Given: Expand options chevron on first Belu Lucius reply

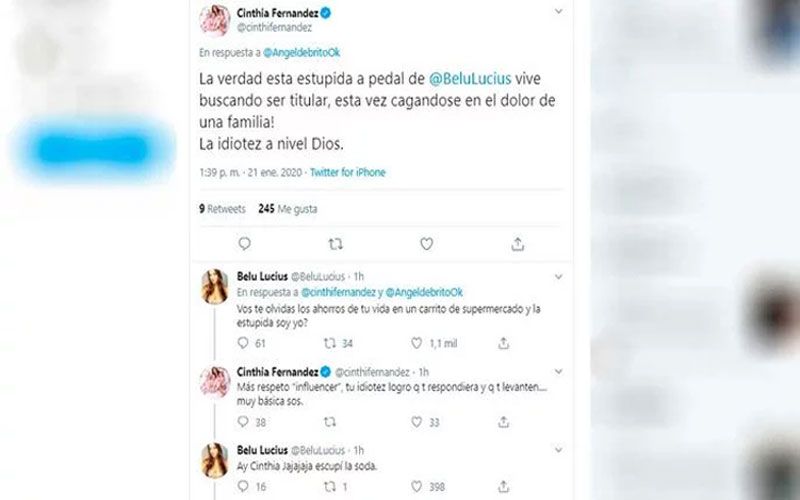Looking at the screenshot, I should click(559, 277).
